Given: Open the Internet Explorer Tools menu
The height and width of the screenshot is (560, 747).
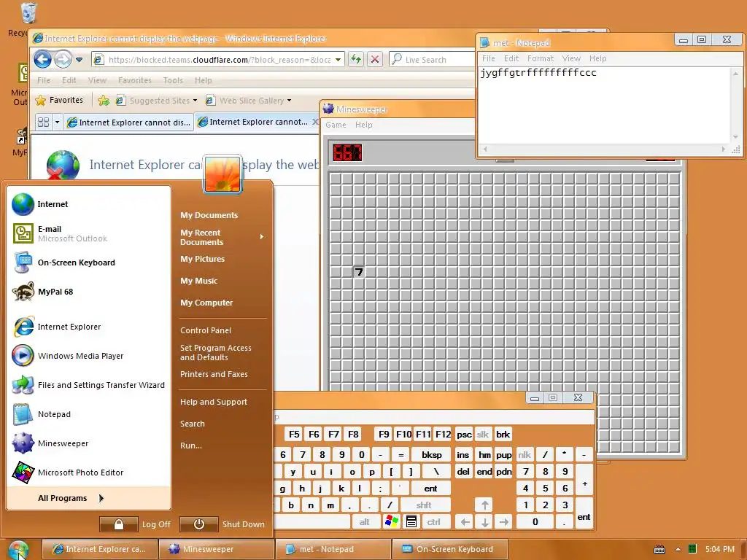Looking at the screenshot, I should tap(173, 80).
